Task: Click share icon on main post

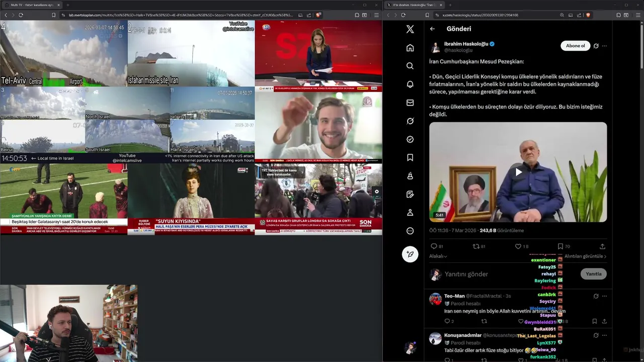Action: click(602, 246)
